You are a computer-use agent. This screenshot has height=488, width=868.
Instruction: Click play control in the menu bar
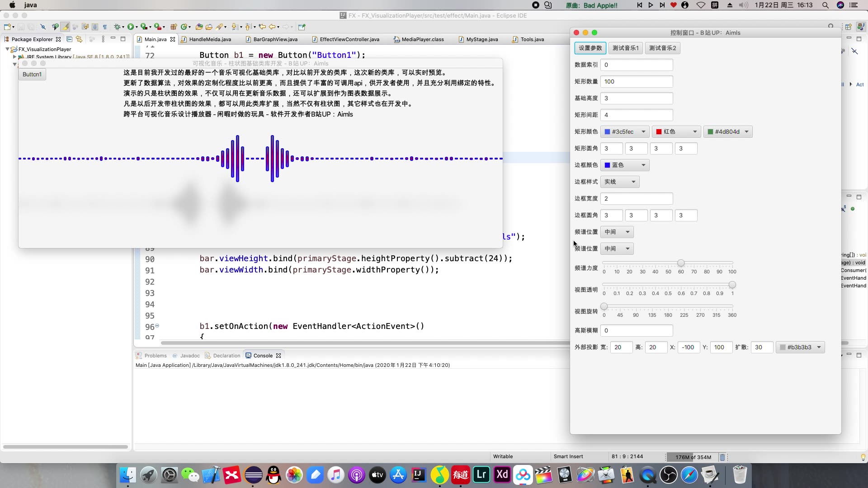[651, 5]
